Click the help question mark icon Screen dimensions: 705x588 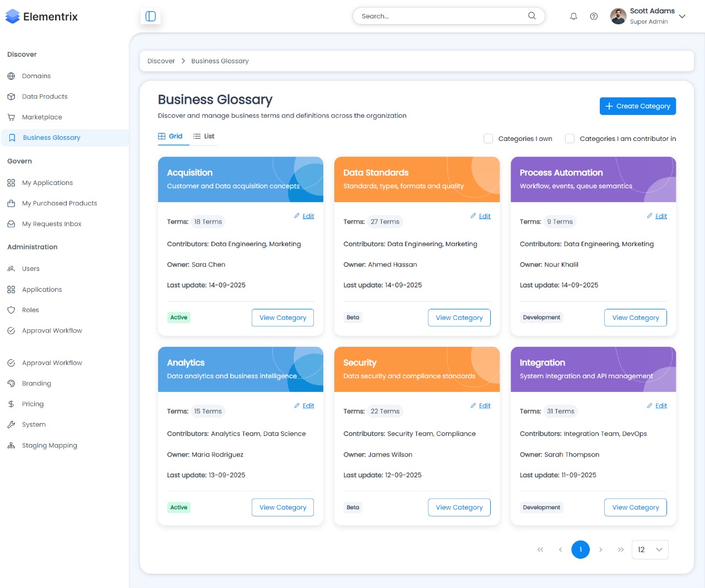point(594,17)
